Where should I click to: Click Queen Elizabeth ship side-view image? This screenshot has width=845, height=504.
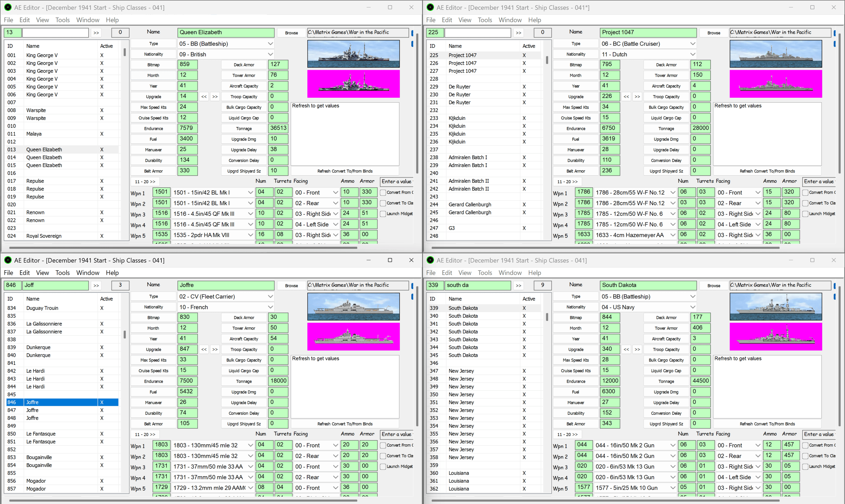[x=353, y=54]
